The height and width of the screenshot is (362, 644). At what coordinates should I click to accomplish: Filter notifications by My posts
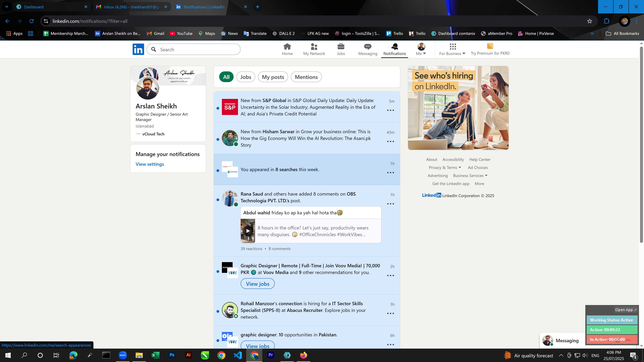273,77
